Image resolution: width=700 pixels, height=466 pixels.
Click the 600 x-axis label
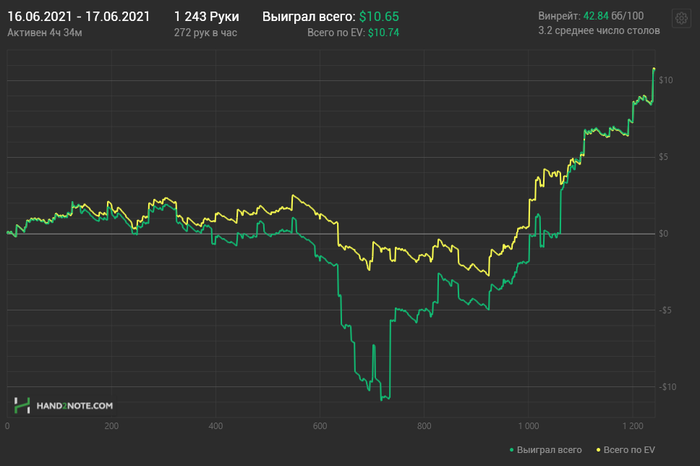(x=320, y=426)
